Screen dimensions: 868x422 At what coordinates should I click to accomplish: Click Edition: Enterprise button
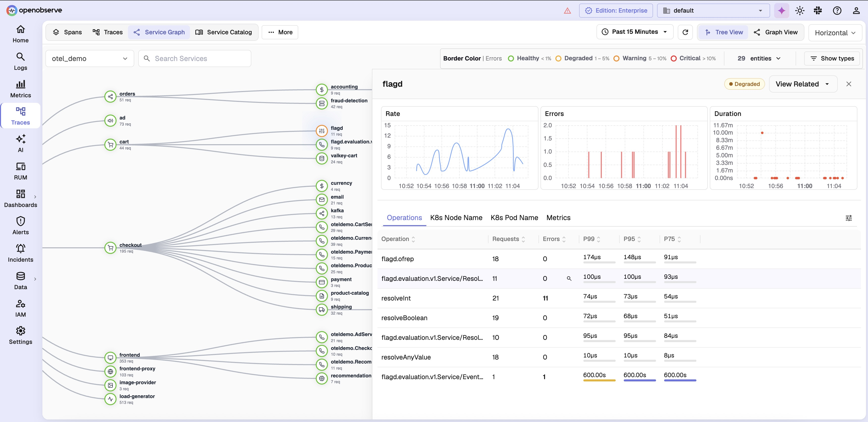616,11
